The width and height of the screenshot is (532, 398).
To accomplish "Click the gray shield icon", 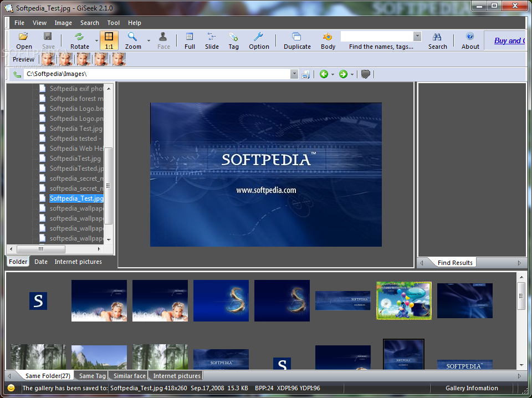I will tap(365, 74).
